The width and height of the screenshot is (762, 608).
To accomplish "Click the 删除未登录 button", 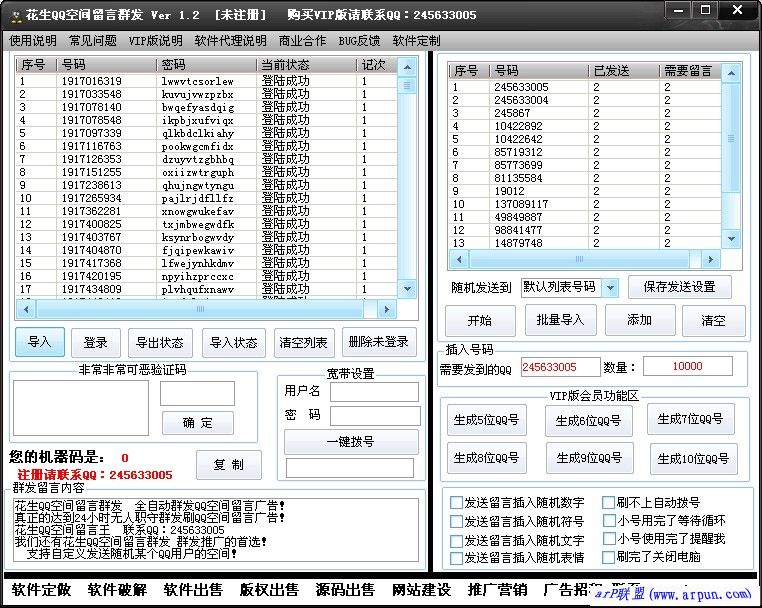I will click(x=379, y=342).
